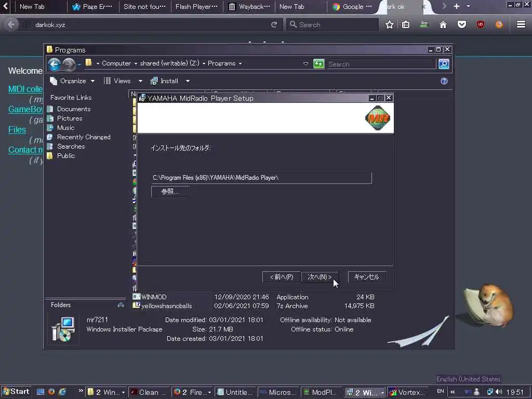The height and width of the screenshot is (399, 532).
Task: Open explorer Help question mark icon
Action: tap(444, 81)
